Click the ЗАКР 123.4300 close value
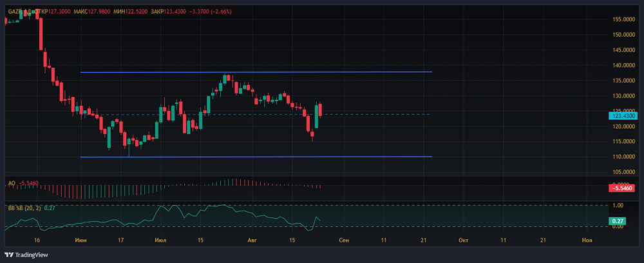The height and width of the screenshot is (263, 644). [168, 12]
